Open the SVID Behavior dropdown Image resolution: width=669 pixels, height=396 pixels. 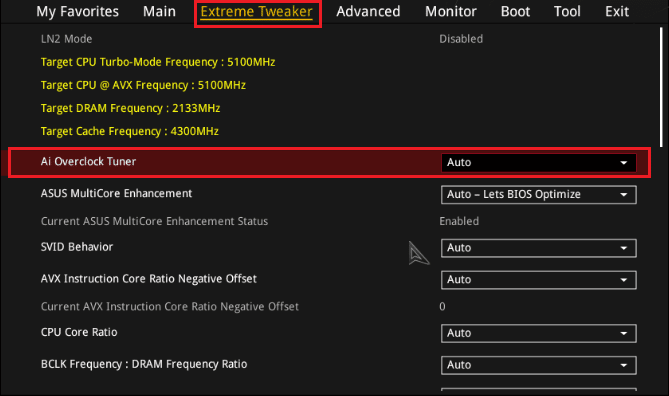[538, 248]
